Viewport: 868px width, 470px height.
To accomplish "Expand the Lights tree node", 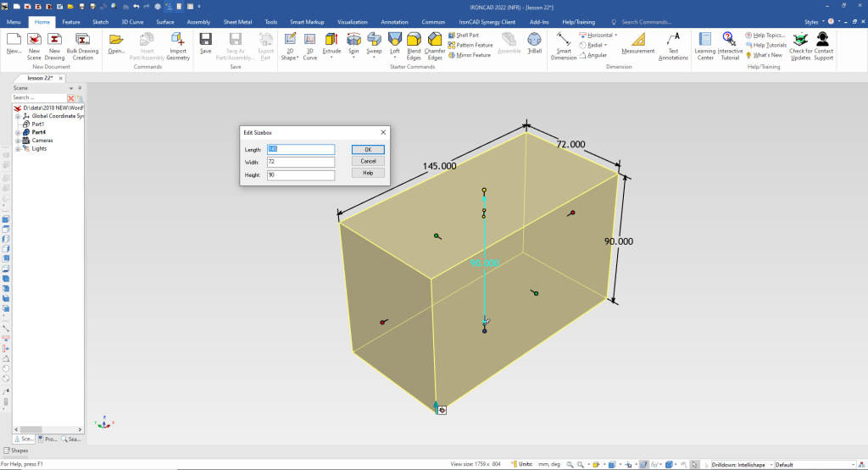I will [17, 148].
